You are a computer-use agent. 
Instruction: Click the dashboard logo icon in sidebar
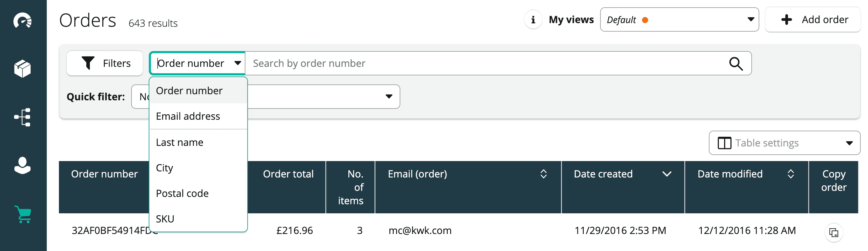click(22, 21)
